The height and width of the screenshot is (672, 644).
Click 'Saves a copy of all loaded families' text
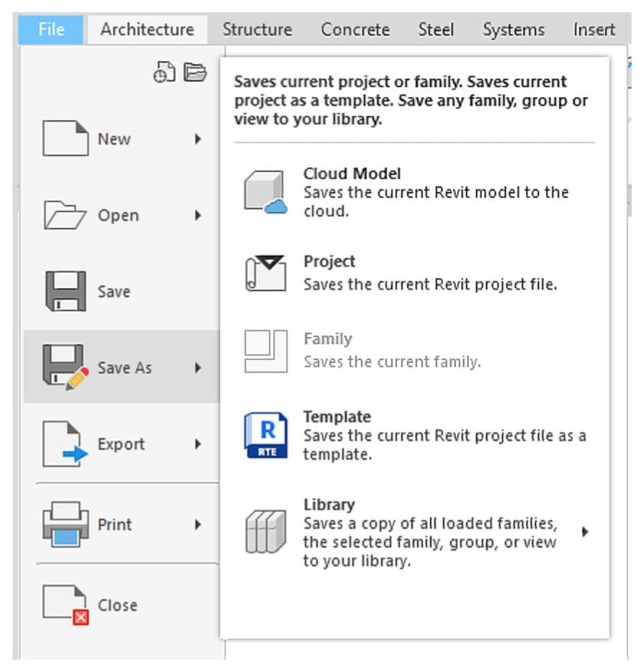[431, 542]
